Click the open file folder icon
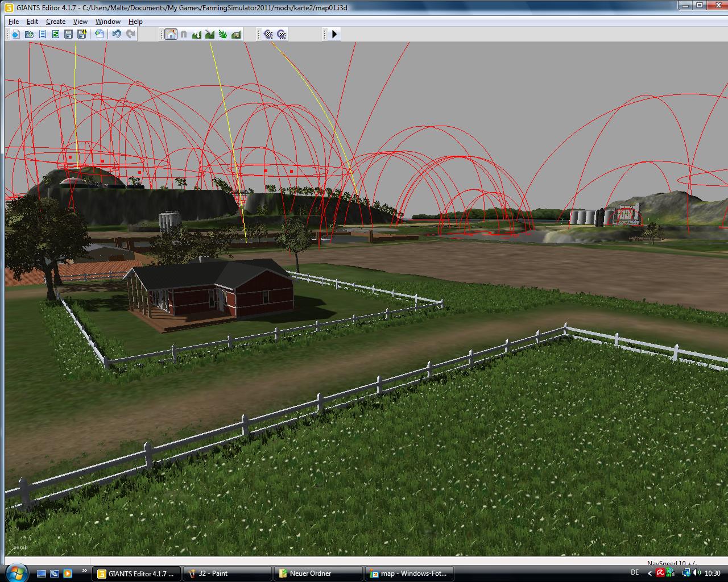The image size is (728, 582). pos(29,34)
